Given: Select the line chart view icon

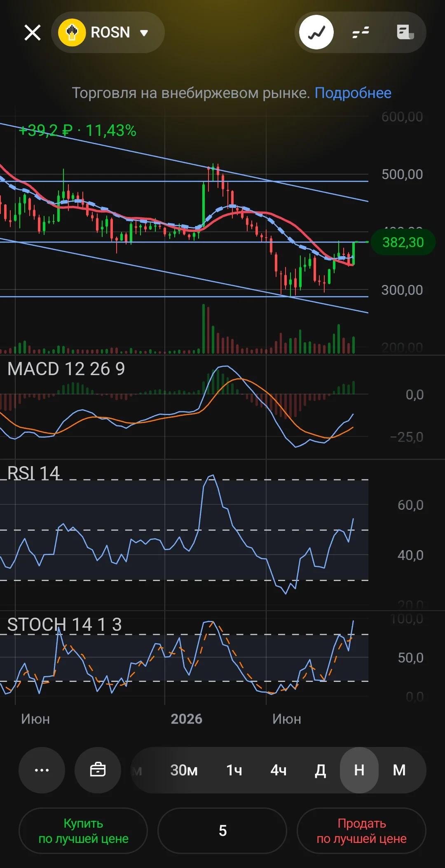Looking at the screenshot, I should point(316,32).
